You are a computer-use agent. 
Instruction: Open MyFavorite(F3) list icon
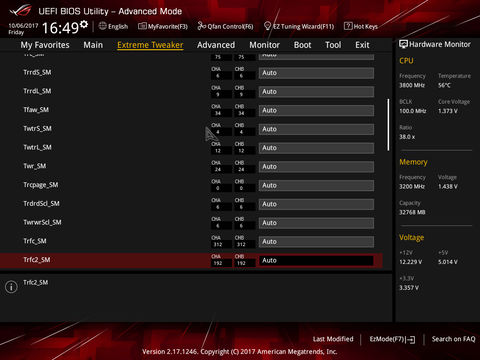142,26
